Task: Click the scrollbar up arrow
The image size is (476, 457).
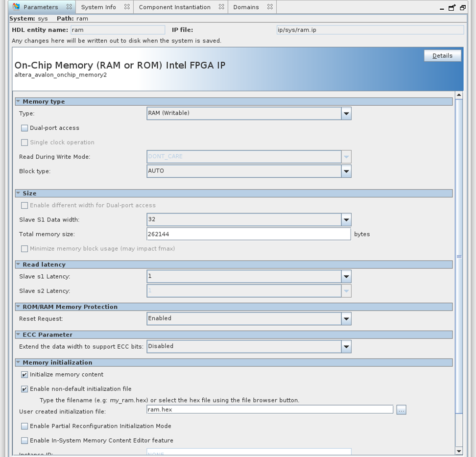Action: 459,95
